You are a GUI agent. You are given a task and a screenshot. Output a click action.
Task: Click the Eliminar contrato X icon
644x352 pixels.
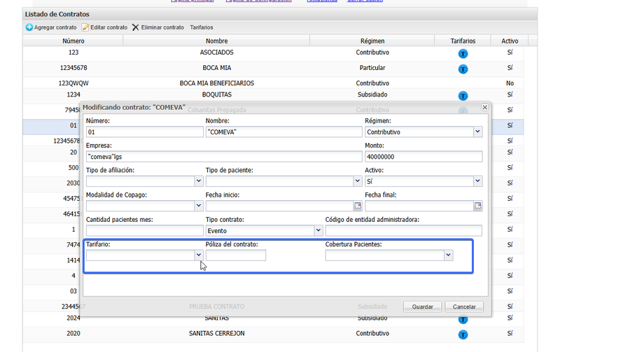point(136,27)
